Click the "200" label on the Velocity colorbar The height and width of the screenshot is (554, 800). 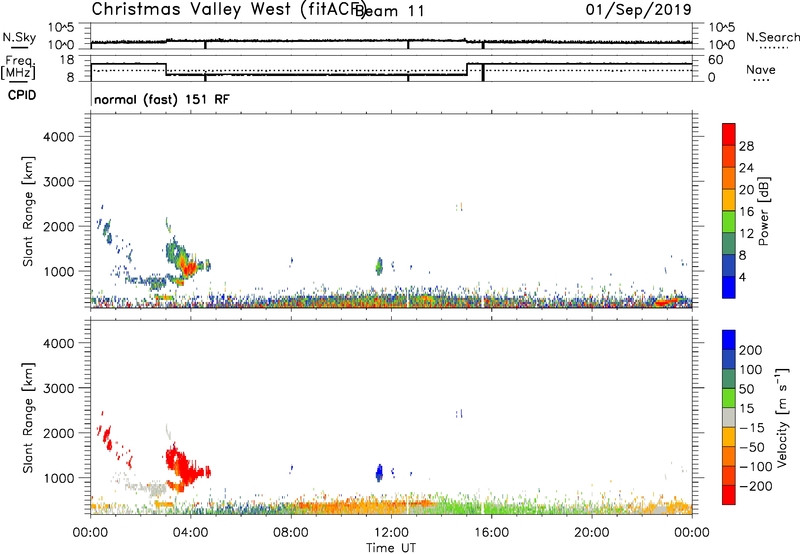751,350
